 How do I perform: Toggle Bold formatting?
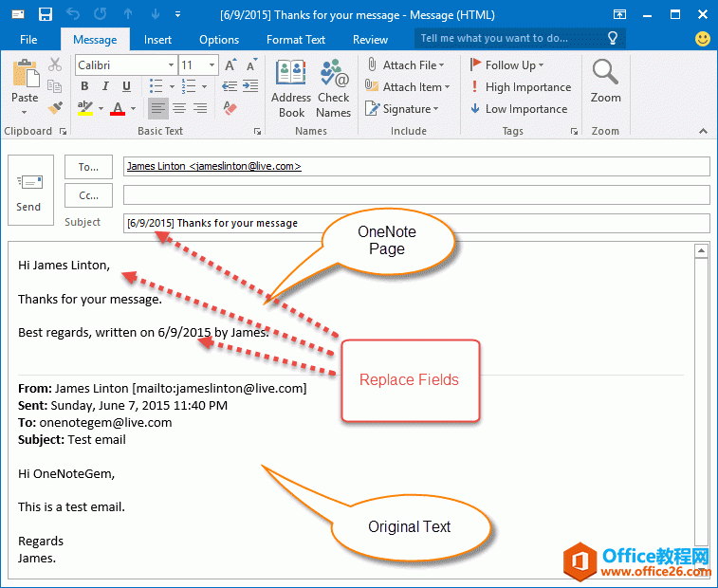[84, 86]
